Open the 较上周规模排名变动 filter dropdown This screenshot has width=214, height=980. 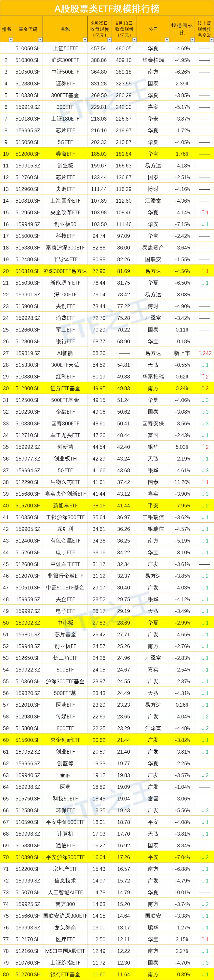211,40
